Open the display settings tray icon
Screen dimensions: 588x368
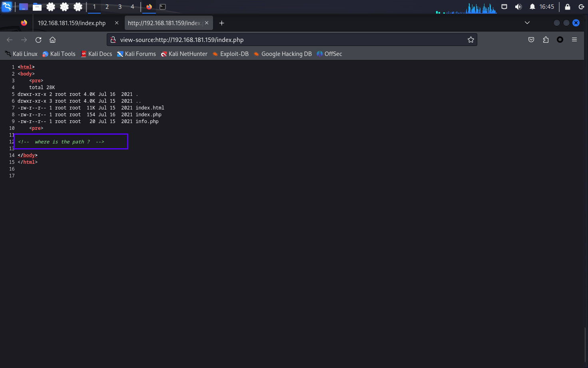[504, 7]
